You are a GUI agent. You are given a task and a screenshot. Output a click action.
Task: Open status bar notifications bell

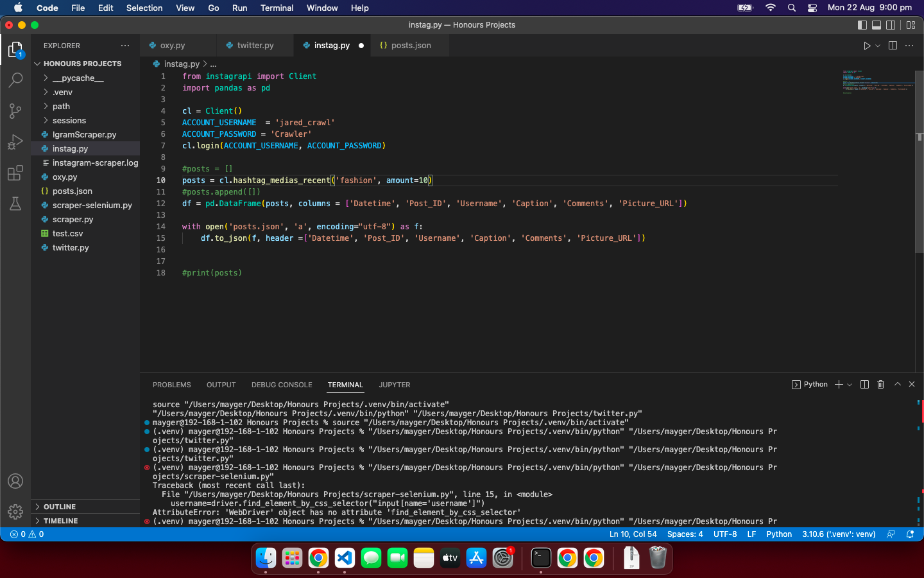point(910,534)
